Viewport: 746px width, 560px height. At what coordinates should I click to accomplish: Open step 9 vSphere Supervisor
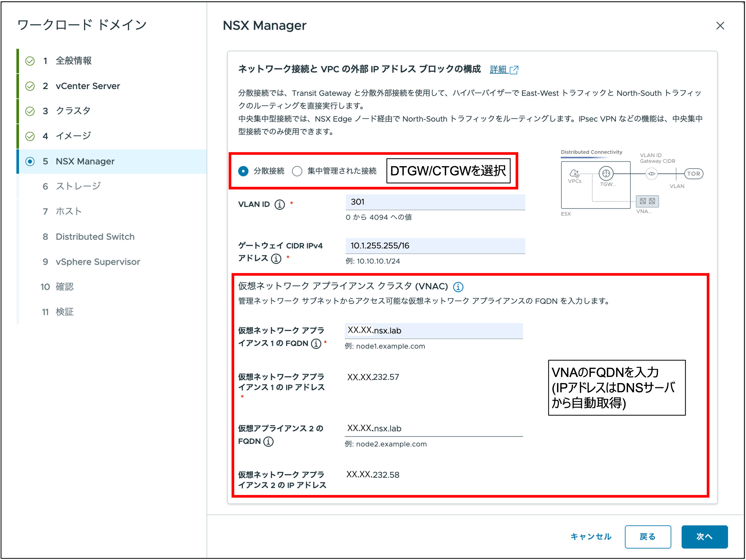coord(112,262)
